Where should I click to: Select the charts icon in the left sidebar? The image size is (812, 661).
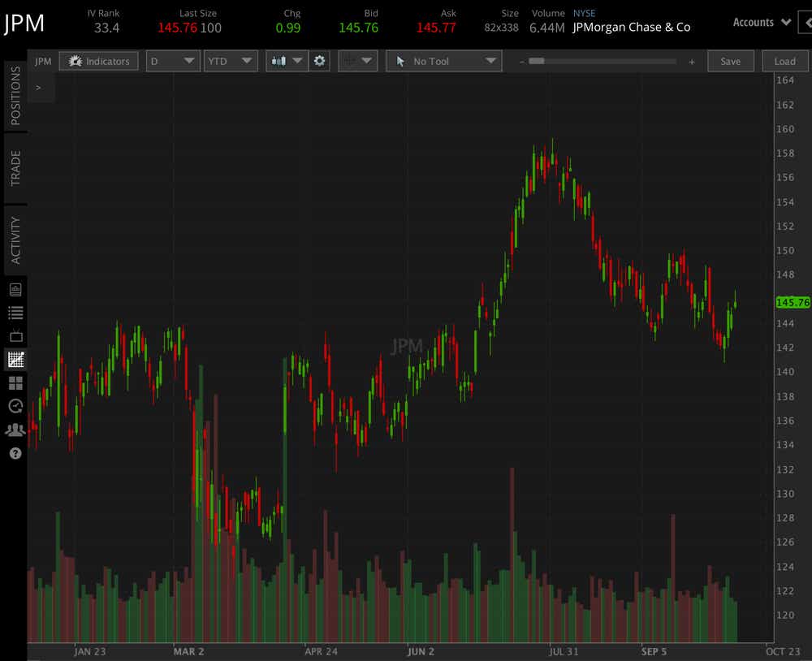click(14, 359)
